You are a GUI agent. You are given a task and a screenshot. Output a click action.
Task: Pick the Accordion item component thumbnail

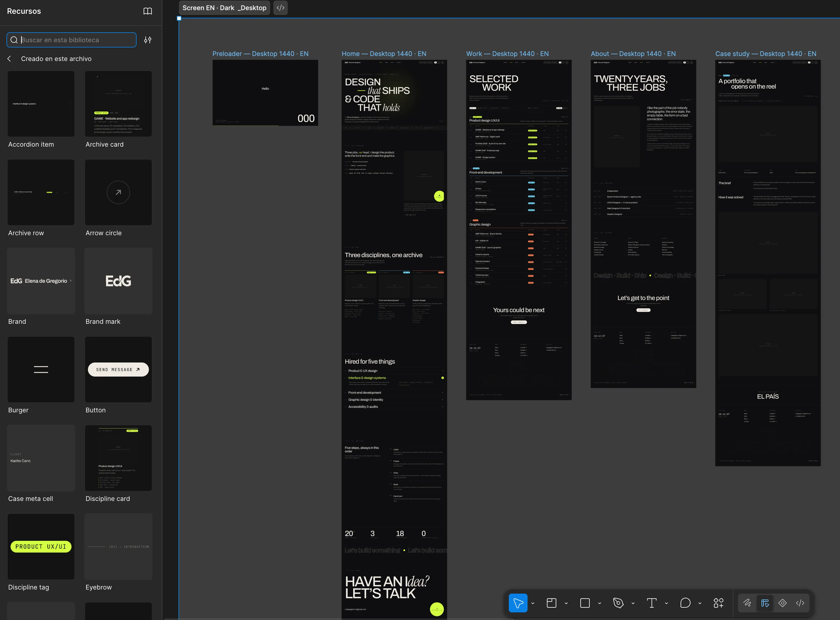click(41, 104)
